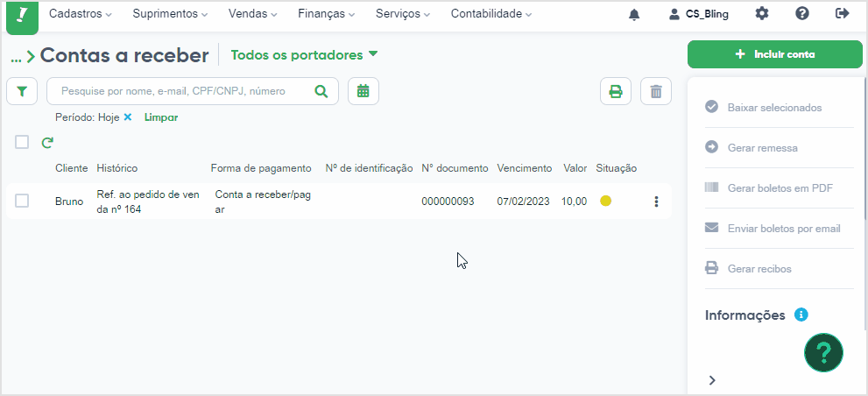
Task: Click the value '10,00'
Action: [x=574, y=202]
